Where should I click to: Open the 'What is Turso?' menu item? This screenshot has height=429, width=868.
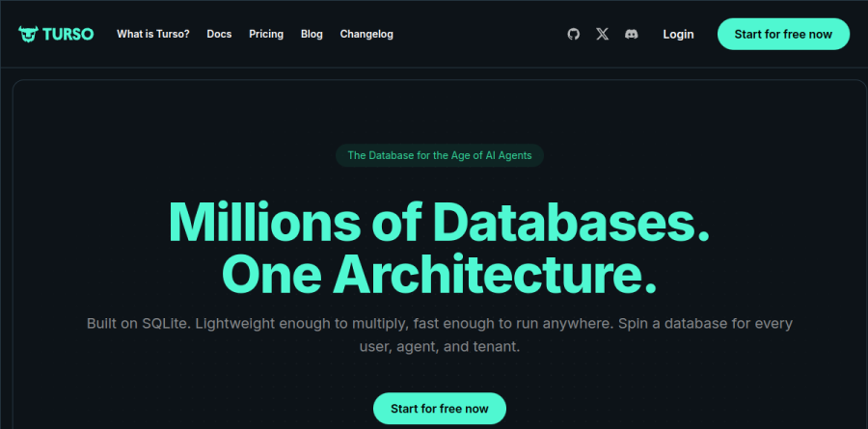point(152,34)
